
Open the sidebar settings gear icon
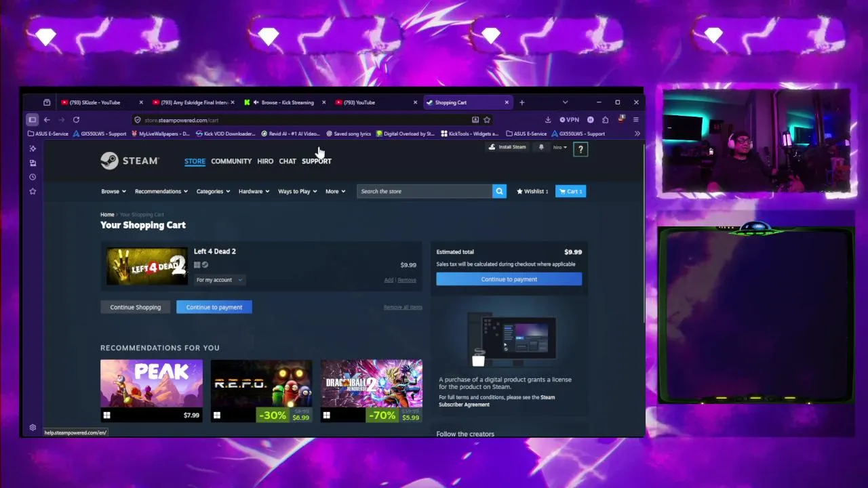click(33, 428)
